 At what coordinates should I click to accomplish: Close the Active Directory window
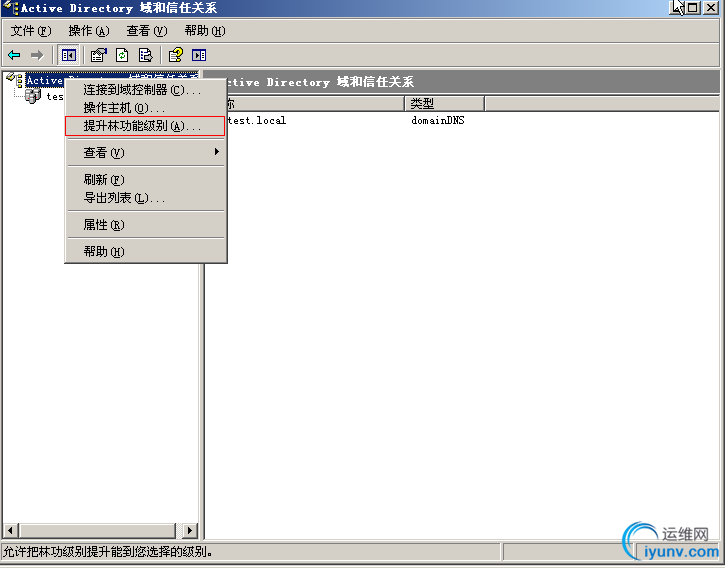coord(711,7)
